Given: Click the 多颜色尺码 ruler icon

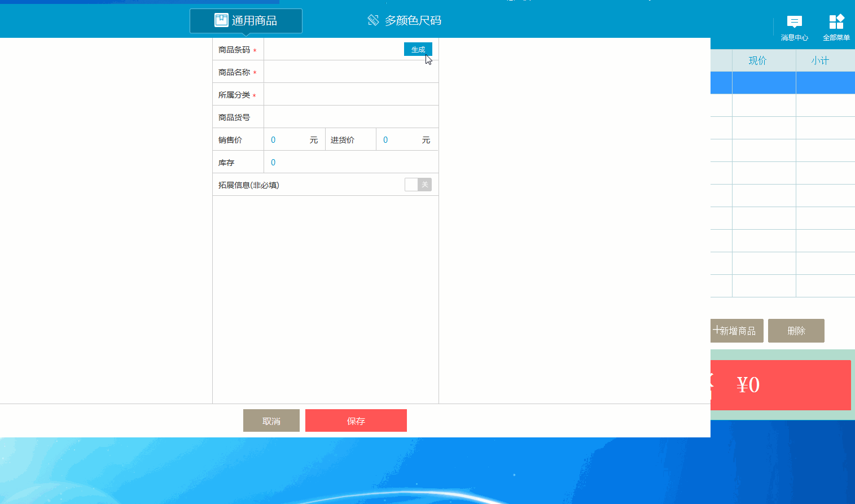Looking at the screenshot, I should click(x=373, y=20).
